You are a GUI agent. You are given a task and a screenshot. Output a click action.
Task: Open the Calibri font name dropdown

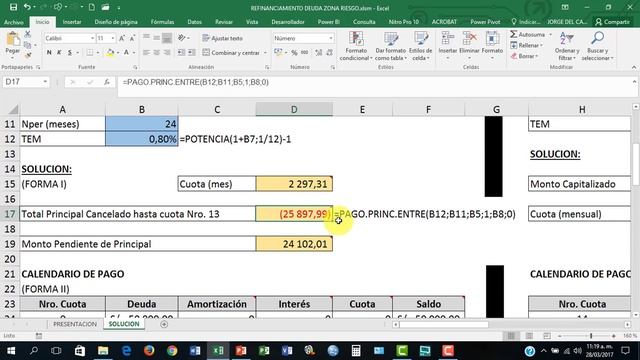point(92,38)
